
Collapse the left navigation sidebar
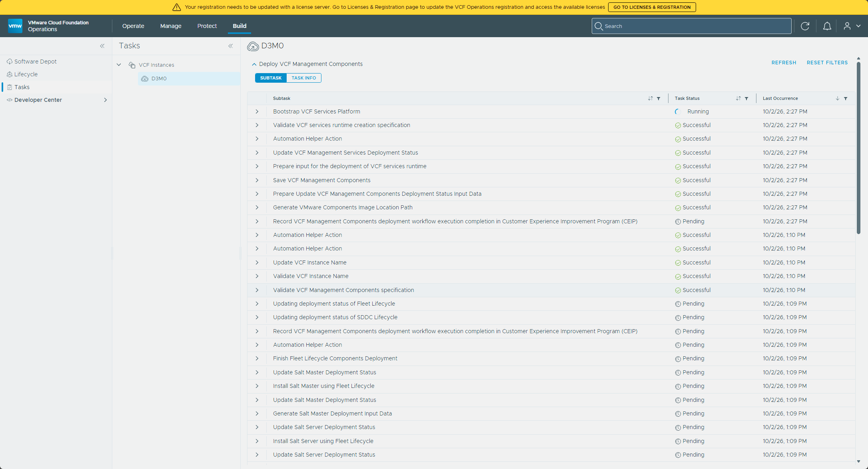[102, 46]
